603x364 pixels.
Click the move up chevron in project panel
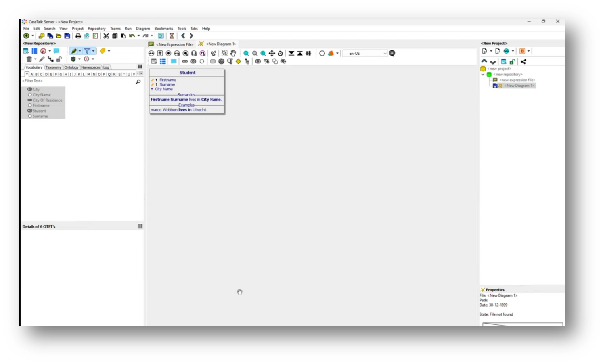pos(484,61)
